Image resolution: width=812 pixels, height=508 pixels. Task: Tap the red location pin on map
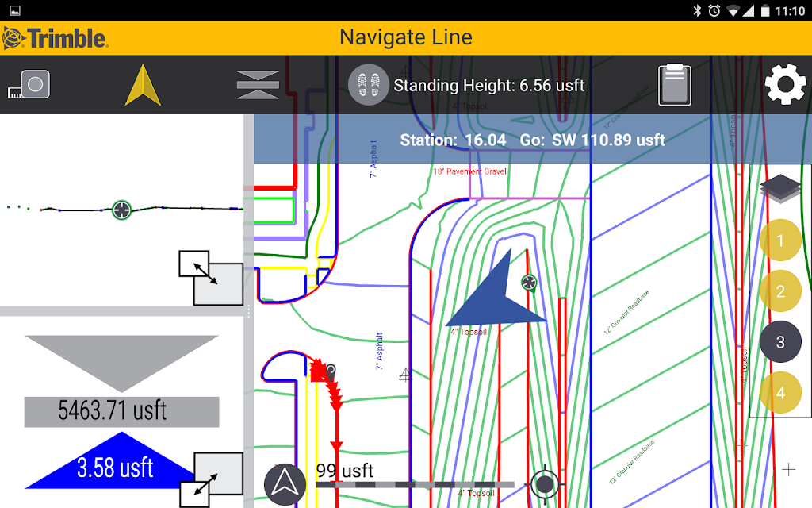(x=330, y=371)
